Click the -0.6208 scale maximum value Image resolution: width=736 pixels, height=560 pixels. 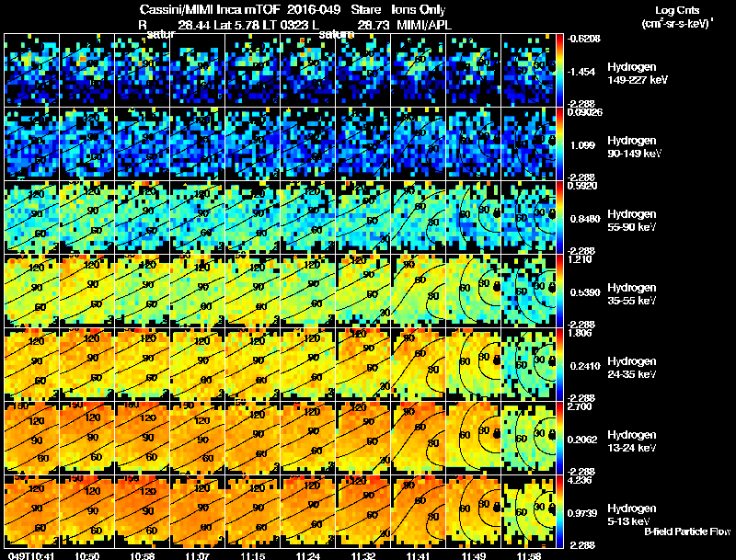click(x=583, y=39)
